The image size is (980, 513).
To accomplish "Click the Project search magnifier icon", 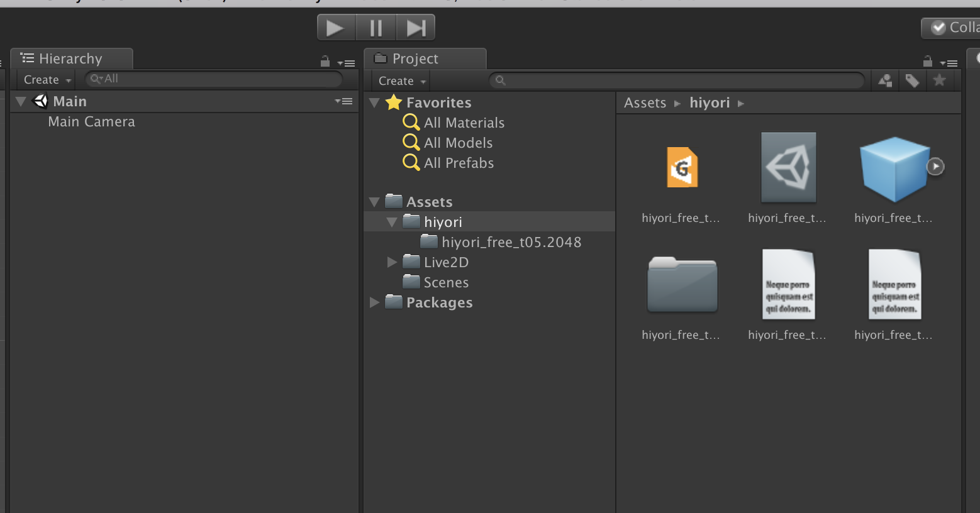I will 501,80.
